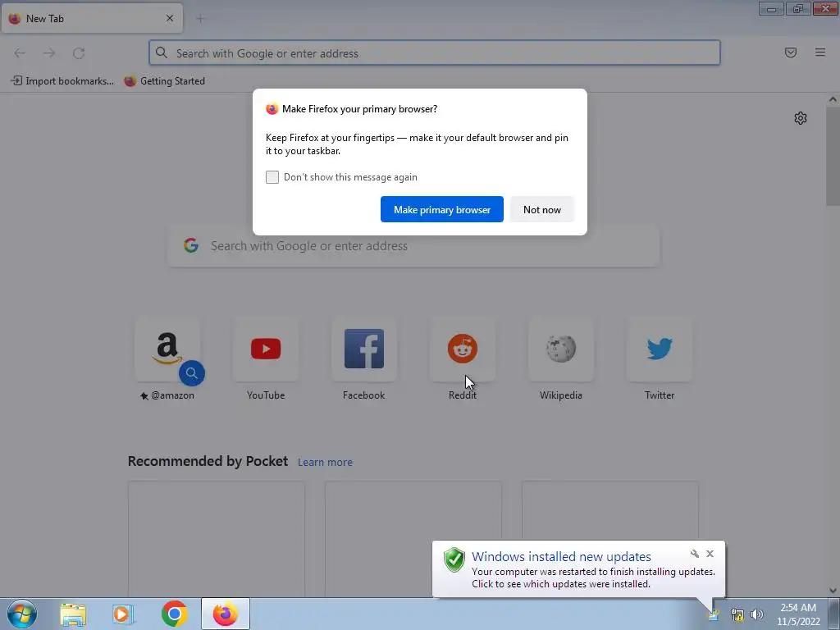840x630 pixels.
Task: Open Getting Started bookmark
Action: 164,81
